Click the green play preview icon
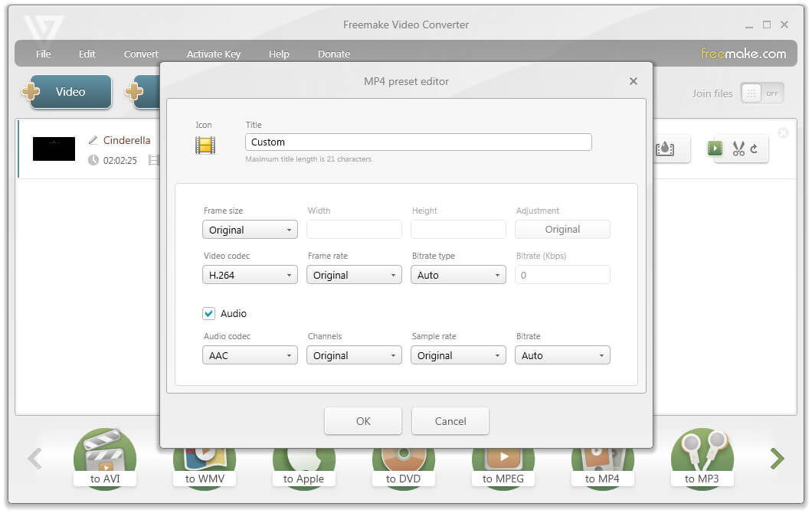The height and width of the screenshot is (513, 812). [x=715, y=149]
